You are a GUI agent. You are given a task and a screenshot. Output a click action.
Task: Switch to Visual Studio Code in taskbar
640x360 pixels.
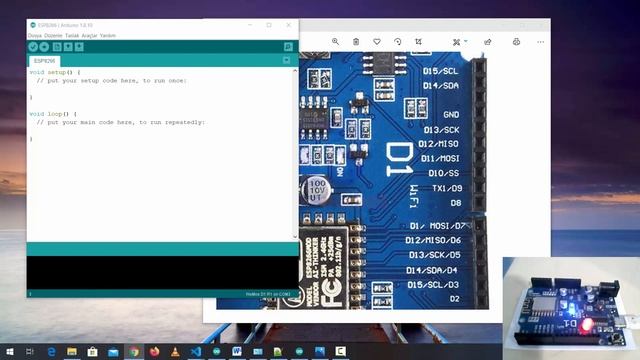tap(196, 351)
